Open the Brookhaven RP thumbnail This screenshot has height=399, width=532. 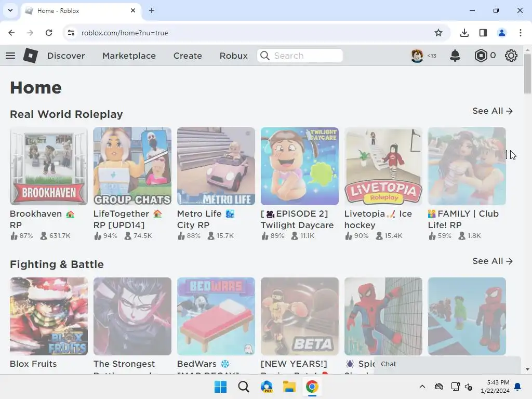tap(49, 166)
